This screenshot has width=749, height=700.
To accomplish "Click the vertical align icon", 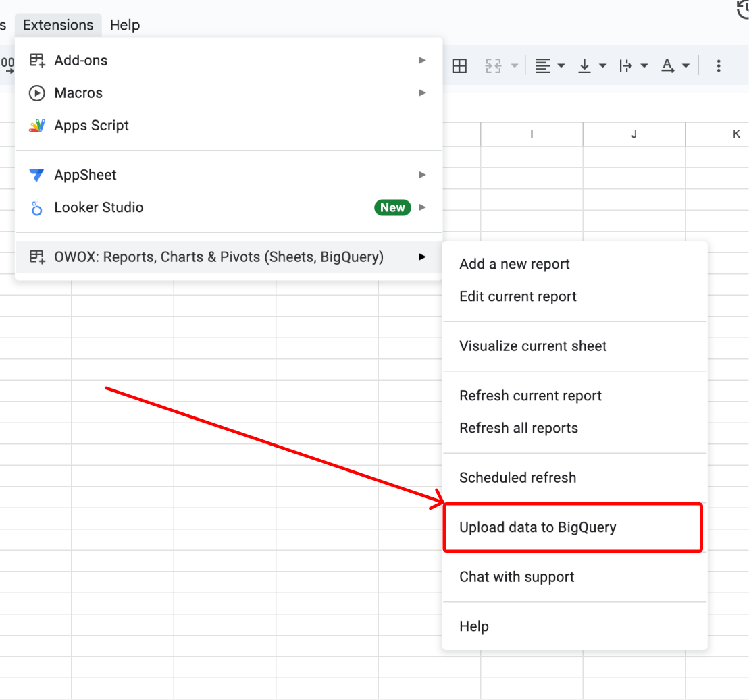I will coord(584,65).
